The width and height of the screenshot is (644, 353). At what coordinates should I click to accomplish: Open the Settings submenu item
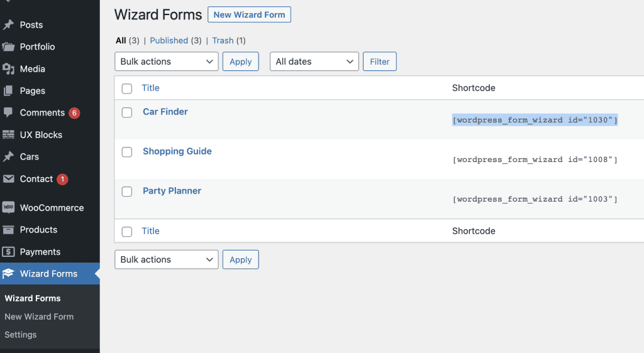coord(21,335)
